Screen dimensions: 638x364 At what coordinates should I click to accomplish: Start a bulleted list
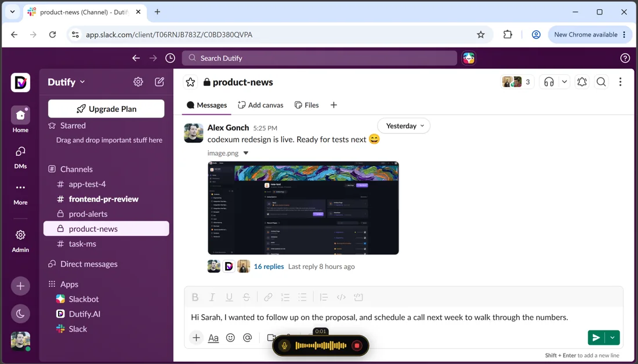(x=302, y=297)
